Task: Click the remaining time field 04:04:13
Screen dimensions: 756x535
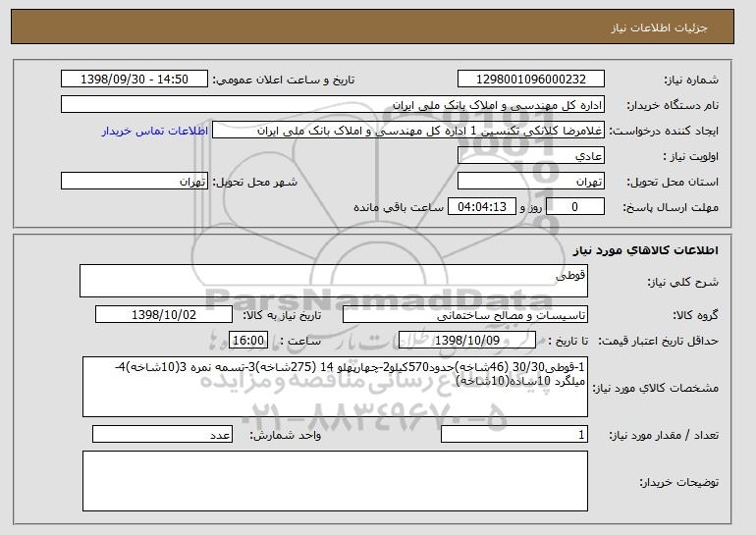Action: click(x=482, y=207)
